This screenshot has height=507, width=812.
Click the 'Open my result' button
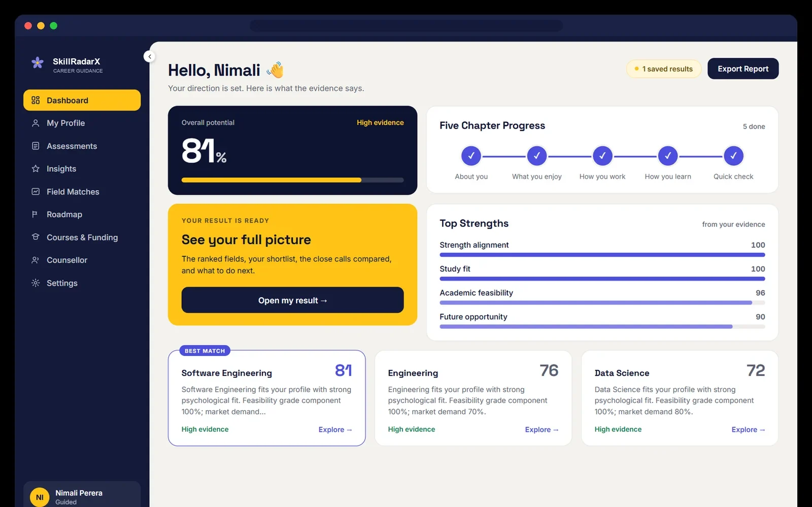292,300
